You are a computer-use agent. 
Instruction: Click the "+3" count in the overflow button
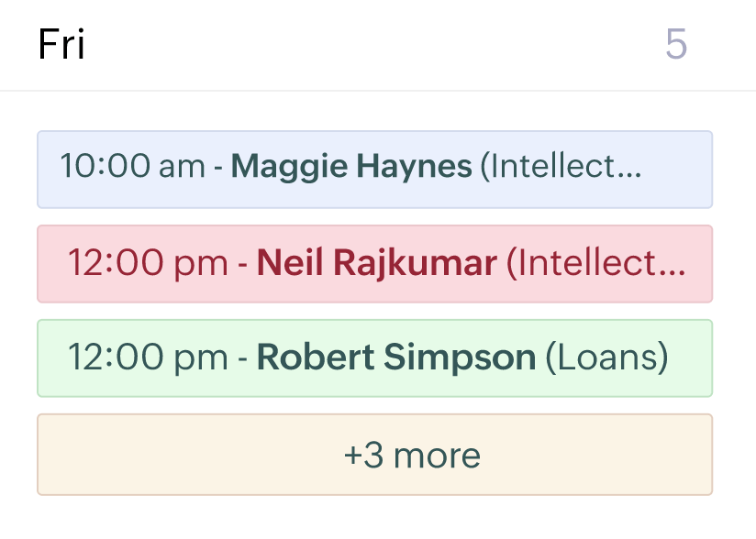[363, 456]
